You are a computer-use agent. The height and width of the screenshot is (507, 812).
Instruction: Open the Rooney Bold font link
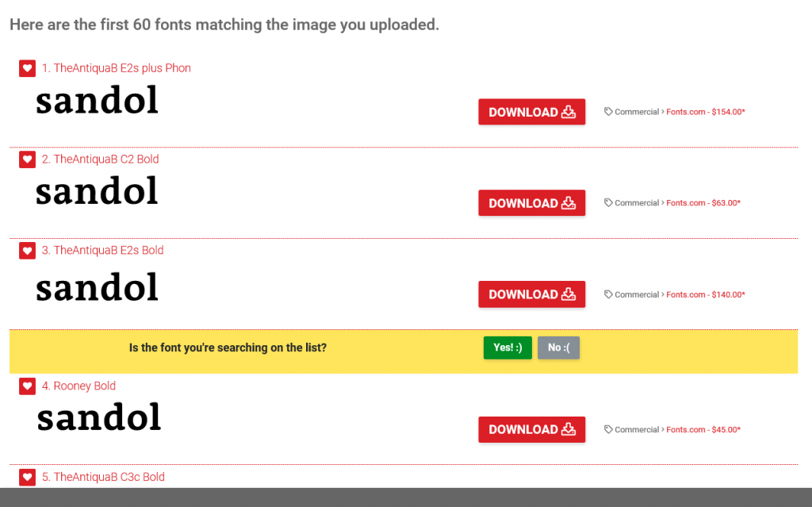[79, 386]
